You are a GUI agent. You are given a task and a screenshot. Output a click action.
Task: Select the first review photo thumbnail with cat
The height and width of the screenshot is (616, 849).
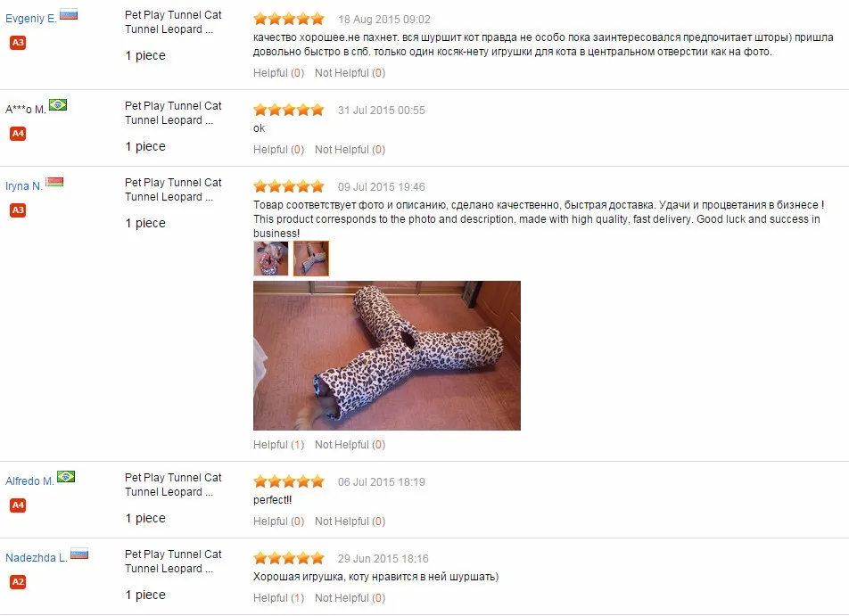[271, 259]
